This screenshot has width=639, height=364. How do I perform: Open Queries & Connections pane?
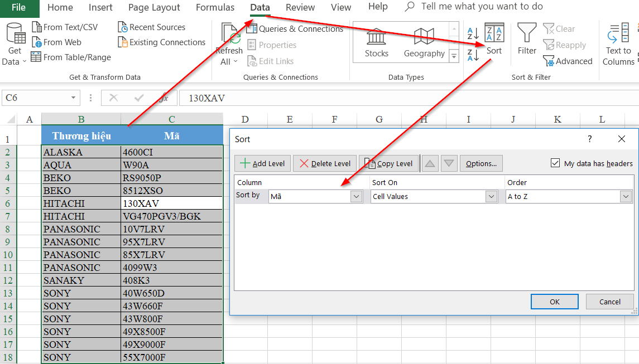click(x=295, y=29)
